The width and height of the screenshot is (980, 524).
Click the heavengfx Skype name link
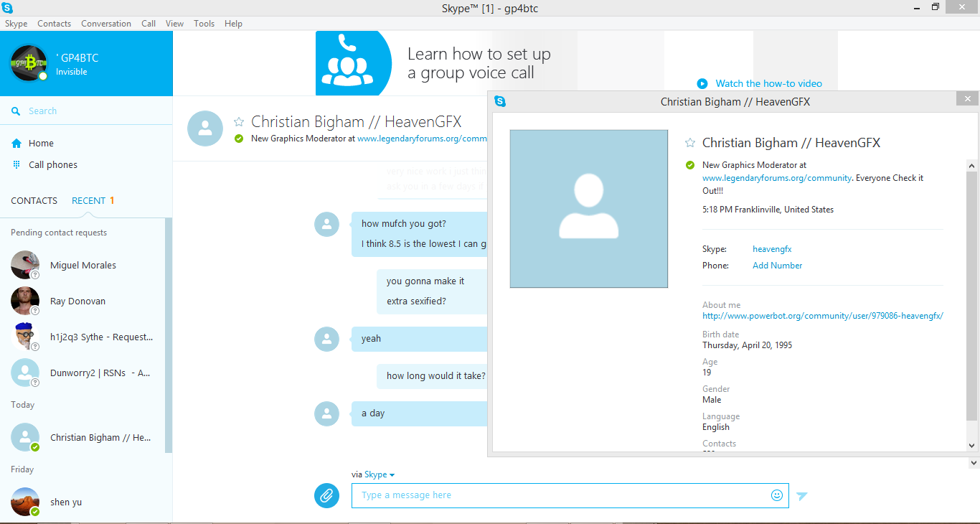tap(772, 249)
